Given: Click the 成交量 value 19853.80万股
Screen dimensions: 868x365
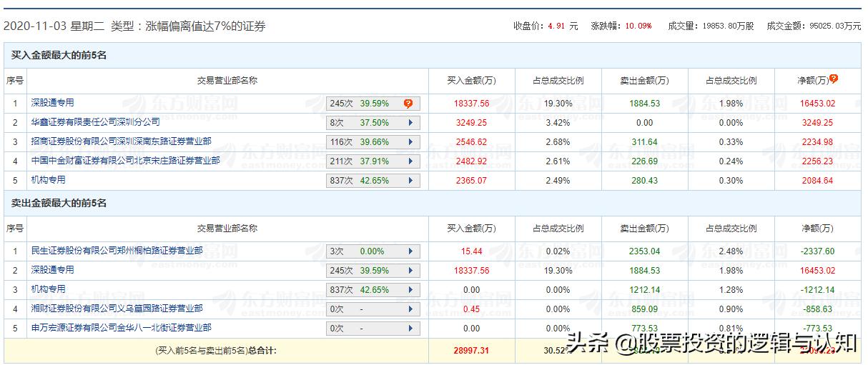Looking at the screenshot, I should coord(726,26).
